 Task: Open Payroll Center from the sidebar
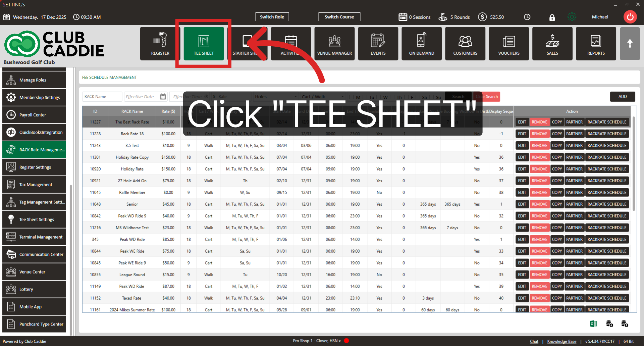coord(34,115)
